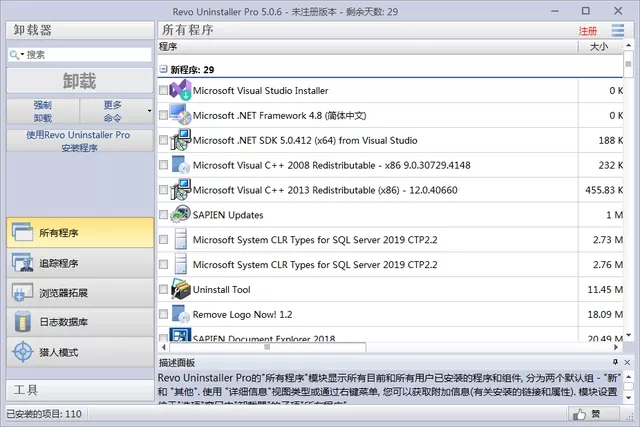Click the vertical scrollbar thumb of program list
640x427 pixels.
(x=629, y=64)
